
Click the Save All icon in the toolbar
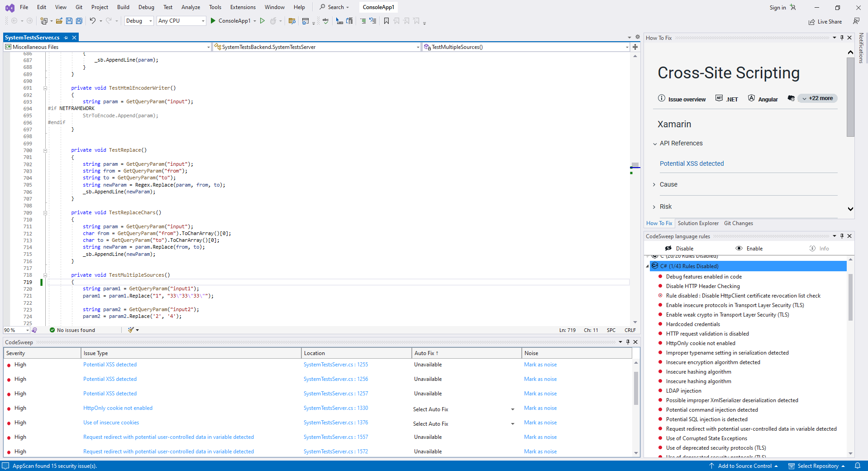pyautogui.click(x=79, y=21)
